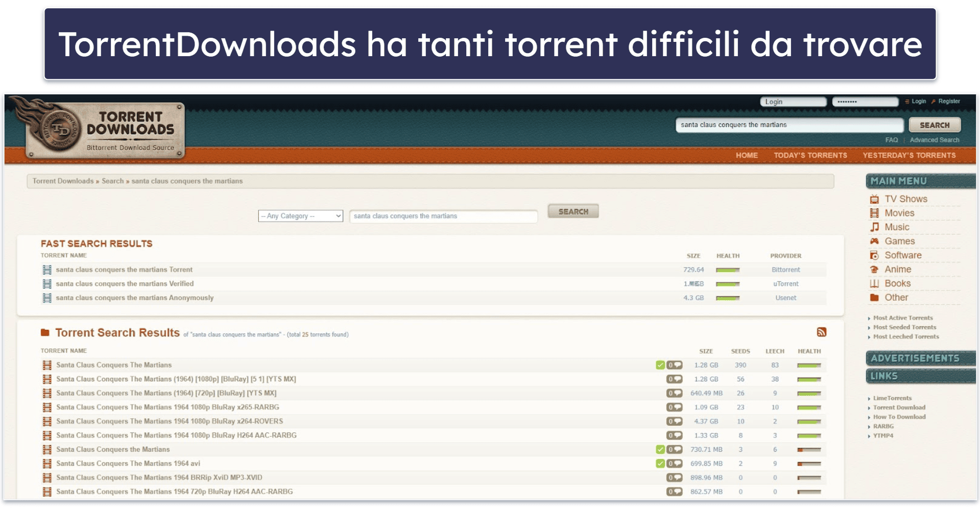Click the header search text box

click(x=790, y=125)
